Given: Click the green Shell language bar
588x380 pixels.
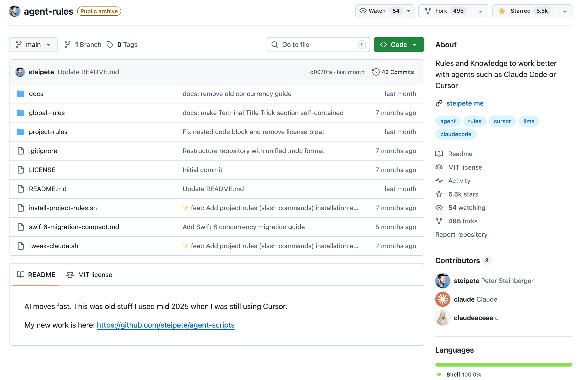Looking at the screenshot, I should point(503,364).
